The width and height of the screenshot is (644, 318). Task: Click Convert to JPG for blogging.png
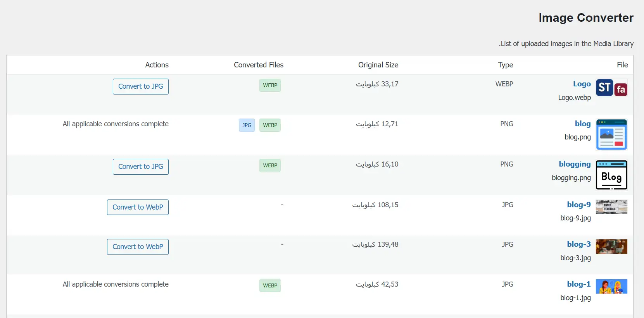point(141,167)
